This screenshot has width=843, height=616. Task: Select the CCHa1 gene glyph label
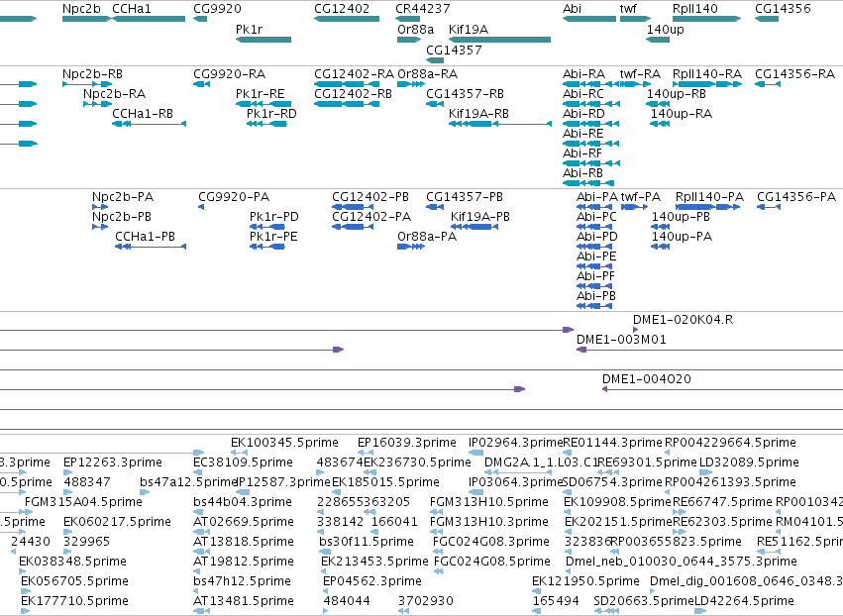[132, 9]
